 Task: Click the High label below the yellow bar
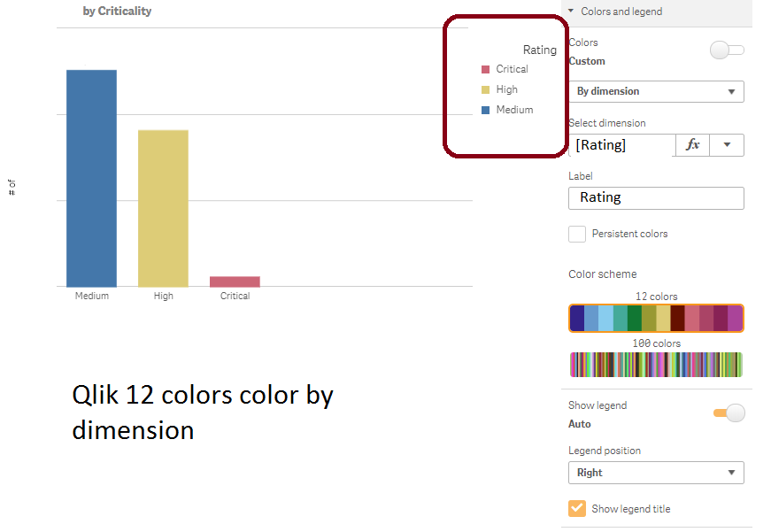[163, 296]
